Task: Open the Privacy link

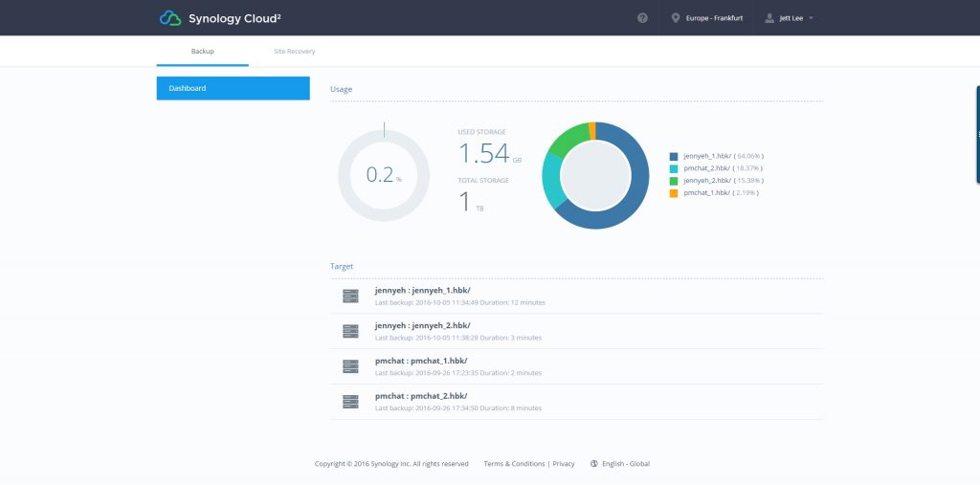Action: click(564, 464)
